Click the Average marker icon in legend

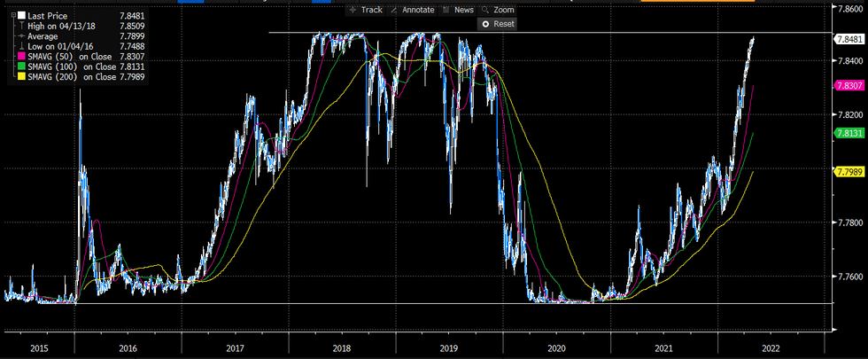(x=21, y=36)
